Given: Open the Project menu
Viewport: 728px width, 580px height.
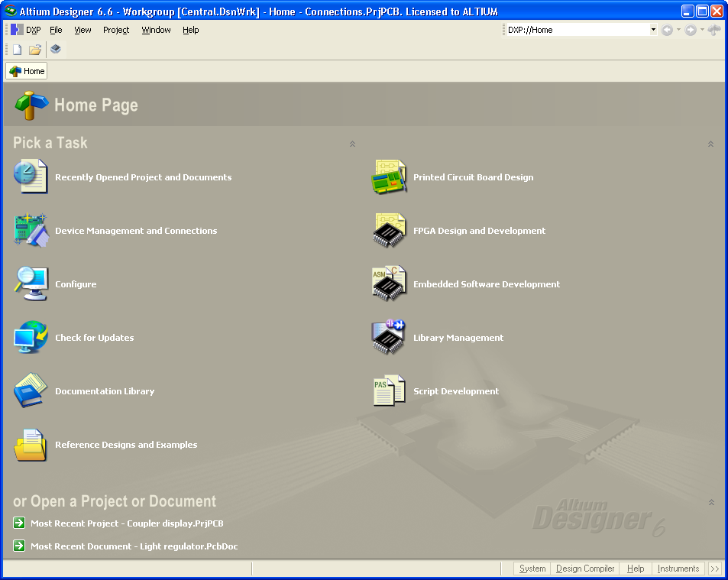Looking at the screenshot, I should (x=116, y=30).
